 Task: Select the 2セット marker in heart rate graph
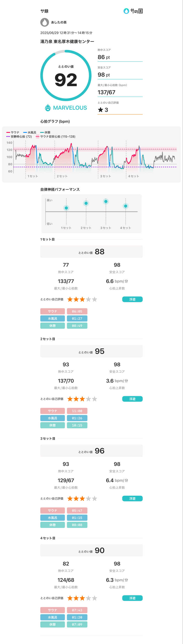(x=62, y=176)
